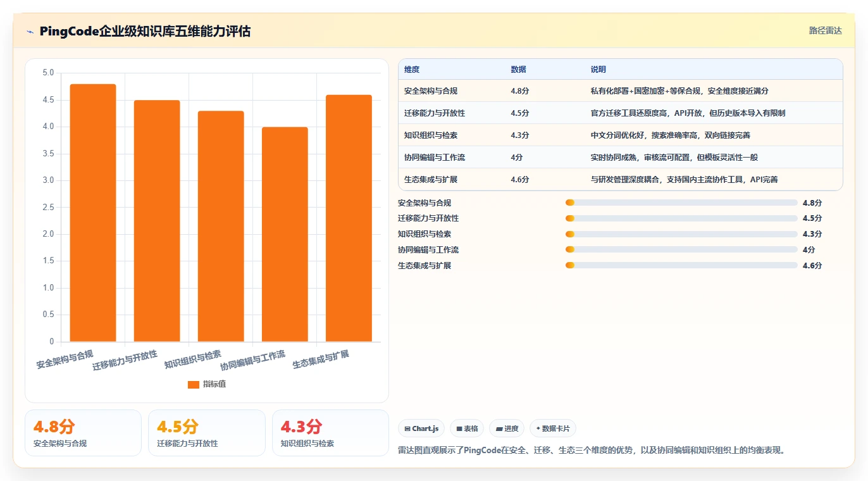Open the 4.5分 迁移能力与开放性 data card

(206, 433)
